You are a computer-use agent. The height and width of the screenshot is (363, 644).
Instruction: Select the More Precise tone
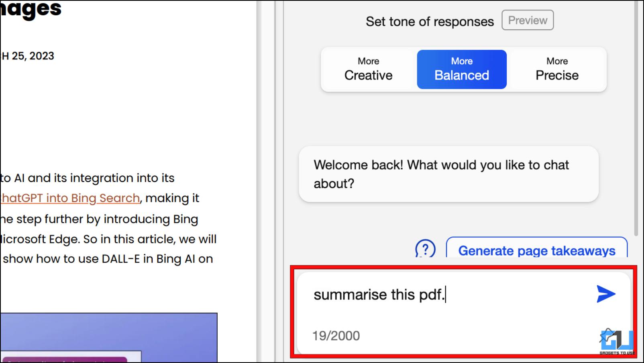coord(557,69)
